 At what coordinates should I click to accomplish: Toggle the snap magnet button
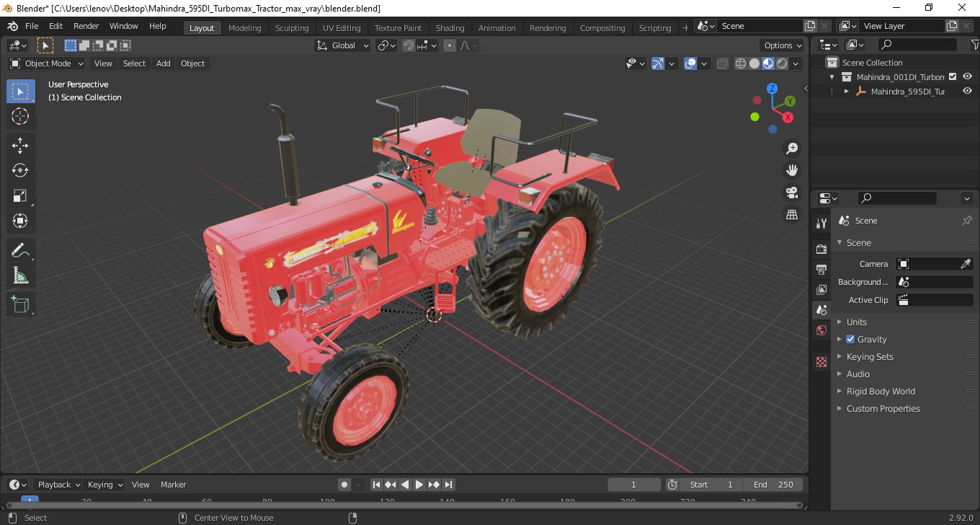(409, 45)
